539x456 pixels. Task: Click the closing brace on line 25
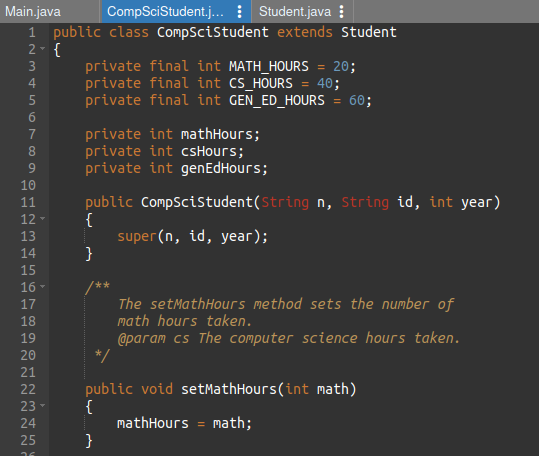pos(89,441)
